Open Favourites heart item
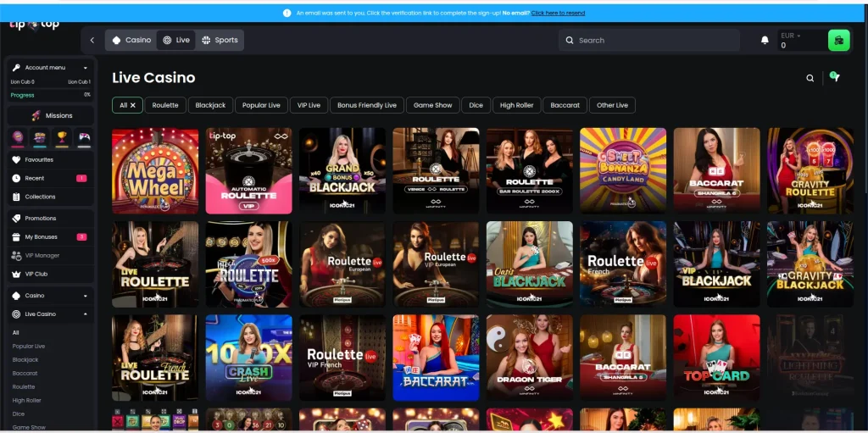The image size is (868, 433). pos(50,159)
